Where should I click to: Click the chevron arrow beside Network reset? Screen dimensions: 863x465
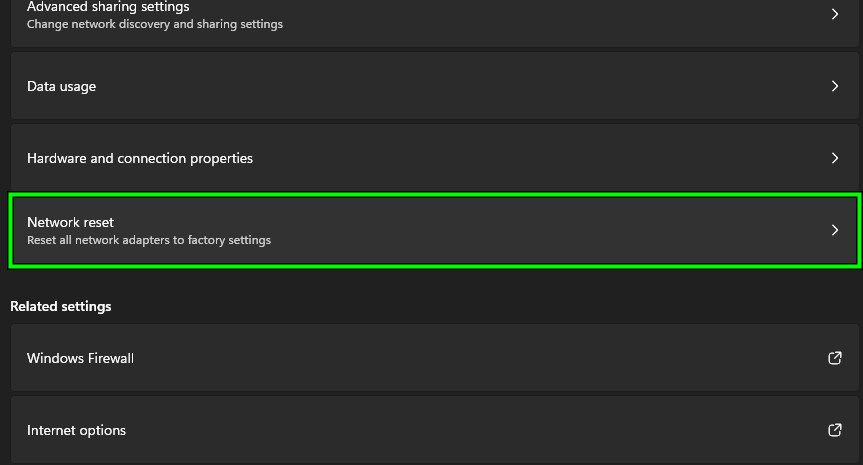click(835, 230)
